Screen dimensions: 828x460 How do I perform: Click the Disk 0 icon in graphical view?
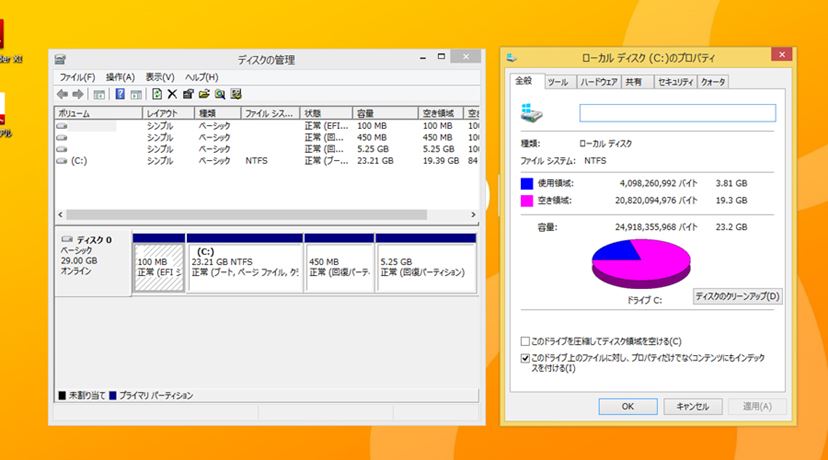(67, 239)
